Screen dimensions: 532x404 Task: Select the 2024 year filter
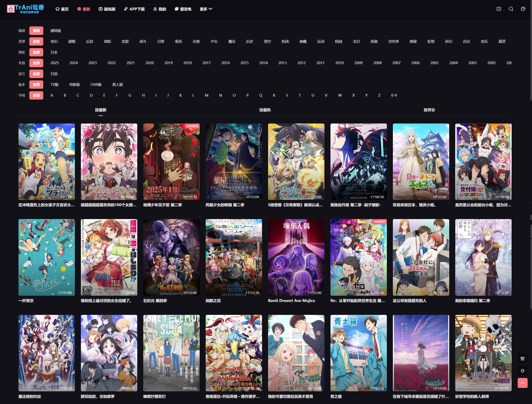point(73,63)
